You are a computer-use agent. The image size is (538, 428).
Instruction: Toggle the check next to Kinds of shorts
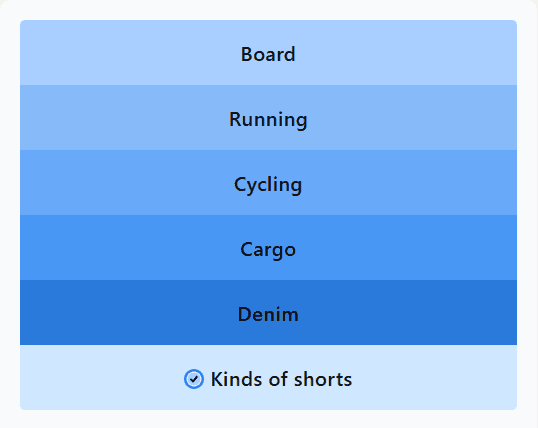194,379
